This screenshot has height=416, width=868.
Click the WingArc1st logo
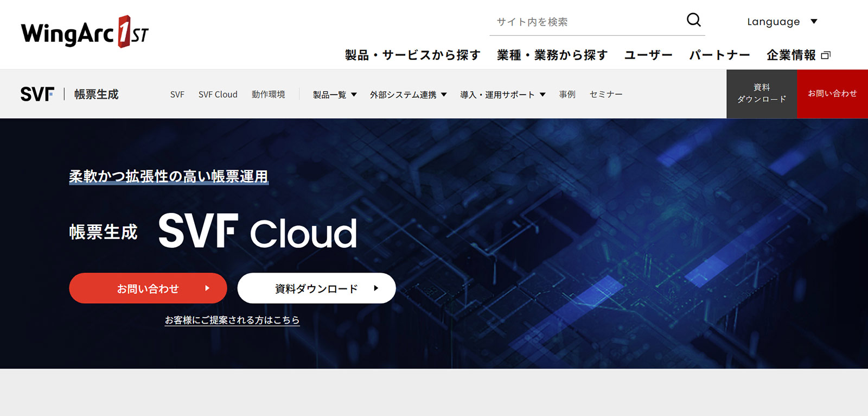tap(84, 32)
